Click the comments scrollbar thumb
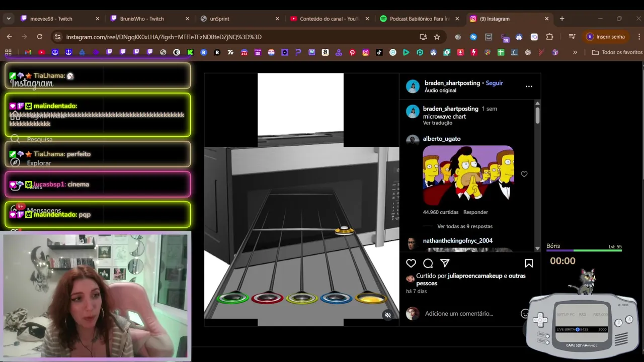The image size is (644, 362). [x=537, y=116]
